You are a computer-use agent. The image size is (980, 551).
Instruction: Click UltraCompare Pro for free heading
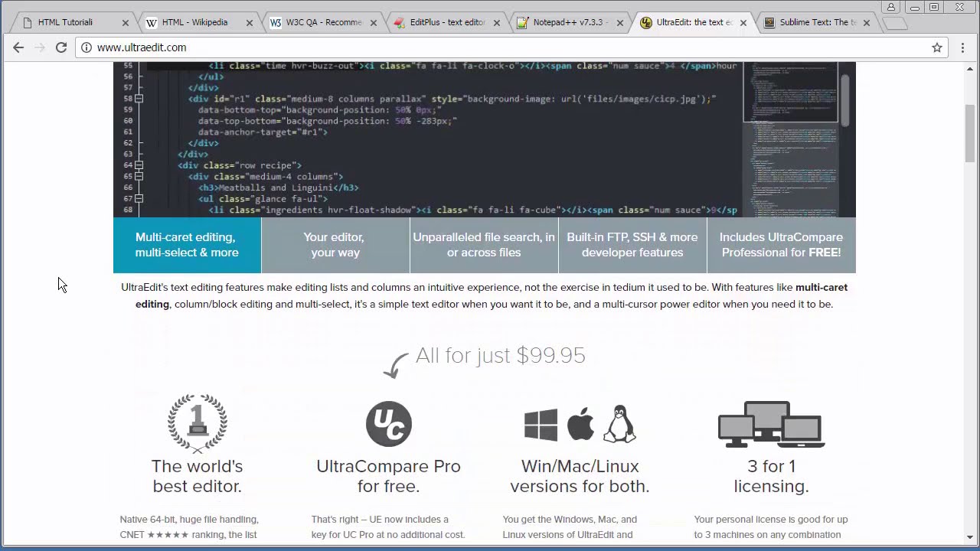click(389, 476)
